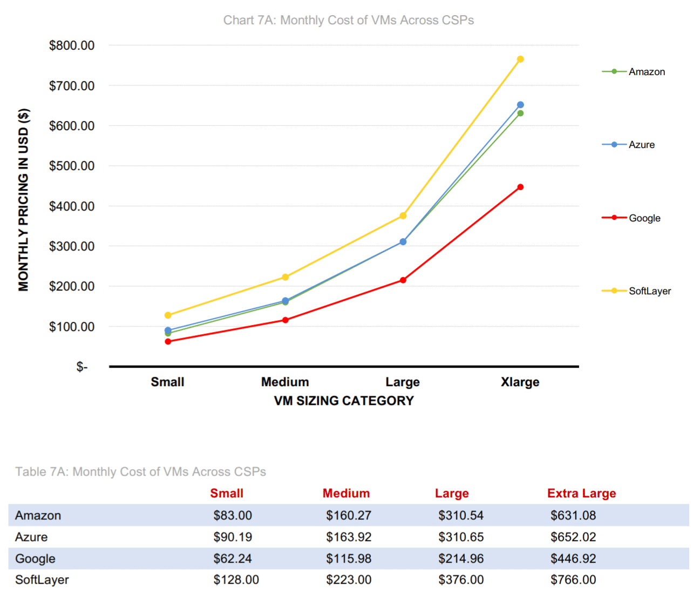Click the 'Azure' table row label

31,537
